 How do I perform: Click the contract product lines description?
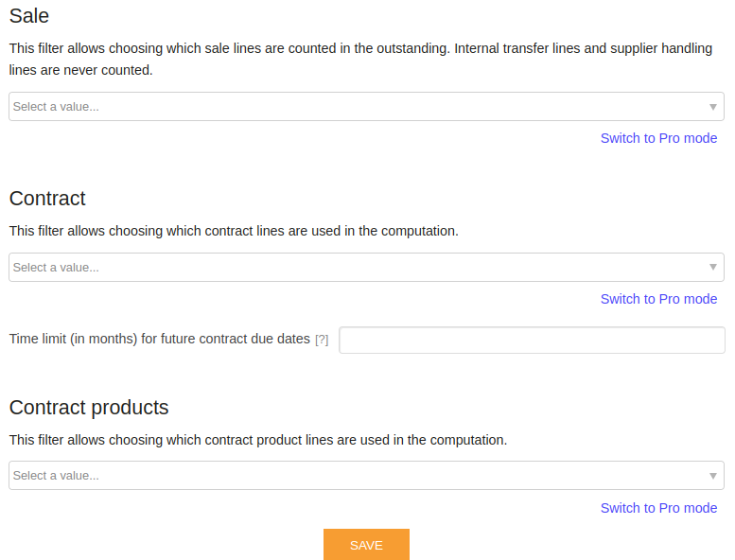point(258,440)
